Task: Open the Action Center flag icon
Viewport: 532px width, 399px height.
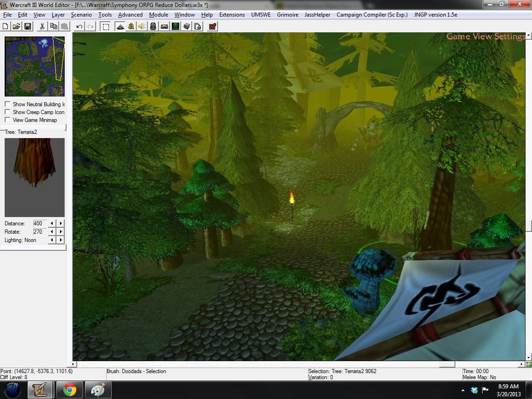Action: (x=485, y=390)
